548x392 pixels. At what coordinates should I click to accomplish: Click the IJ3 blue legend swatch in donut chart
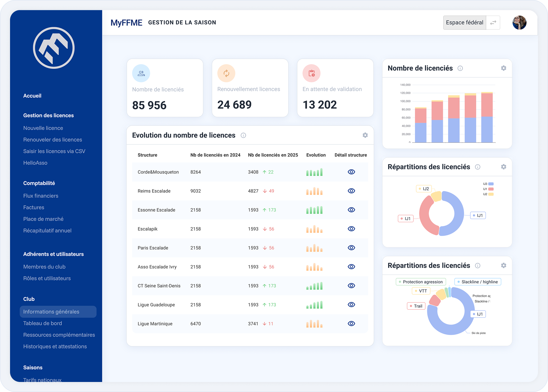click(x=491, y=184)
